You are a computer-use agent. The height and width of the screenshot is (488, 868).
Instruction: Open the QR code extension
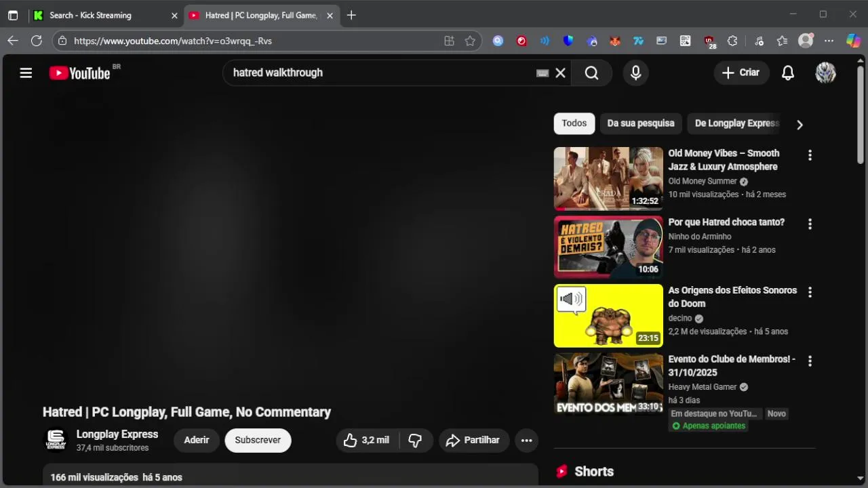click(x=686, y=41)
